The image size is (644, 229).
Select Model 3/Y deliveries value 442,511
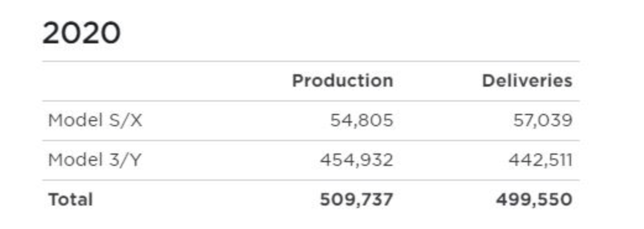click(540, 160)
